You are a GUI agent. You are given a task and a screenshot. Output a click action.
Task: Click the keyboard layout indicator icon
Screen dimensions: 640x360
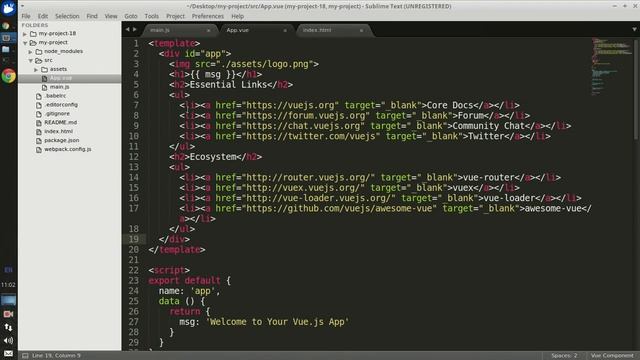[8, 270]
